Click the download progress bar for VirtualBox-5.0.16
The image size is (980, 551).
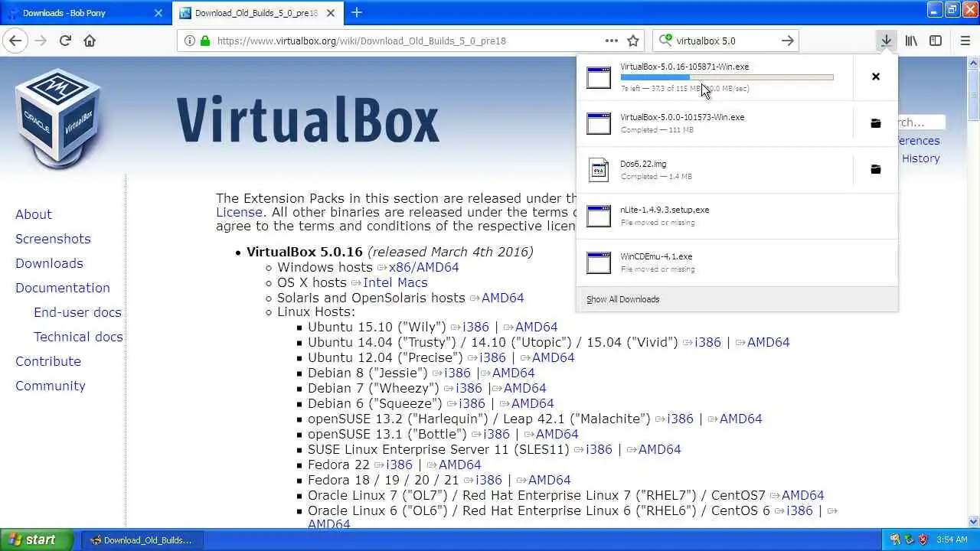(x=727, y=77)
